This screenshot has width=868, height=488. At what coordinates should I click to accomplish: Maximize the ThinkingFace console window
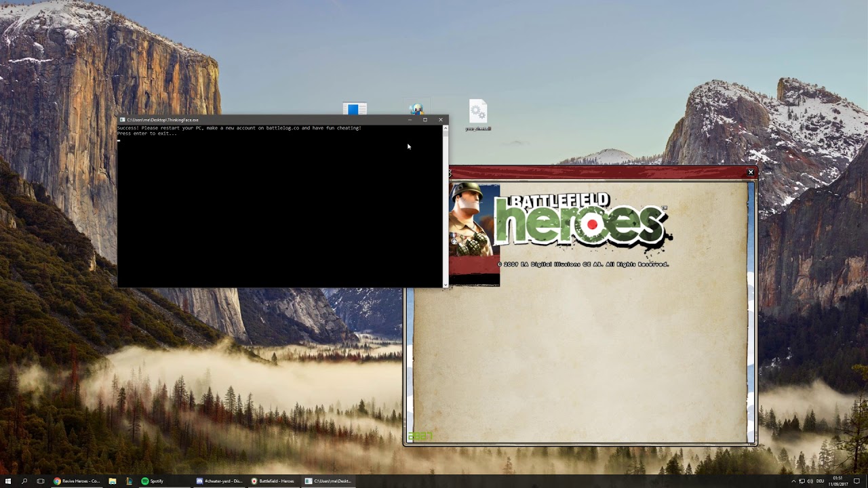[x=425, y=120]
